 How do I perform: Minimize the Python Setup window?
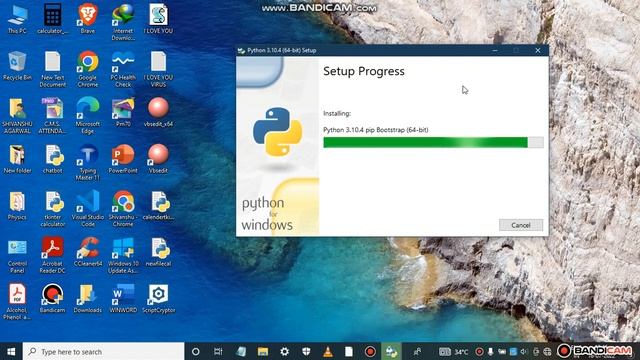pyautogui.click(x=495, y=50)
